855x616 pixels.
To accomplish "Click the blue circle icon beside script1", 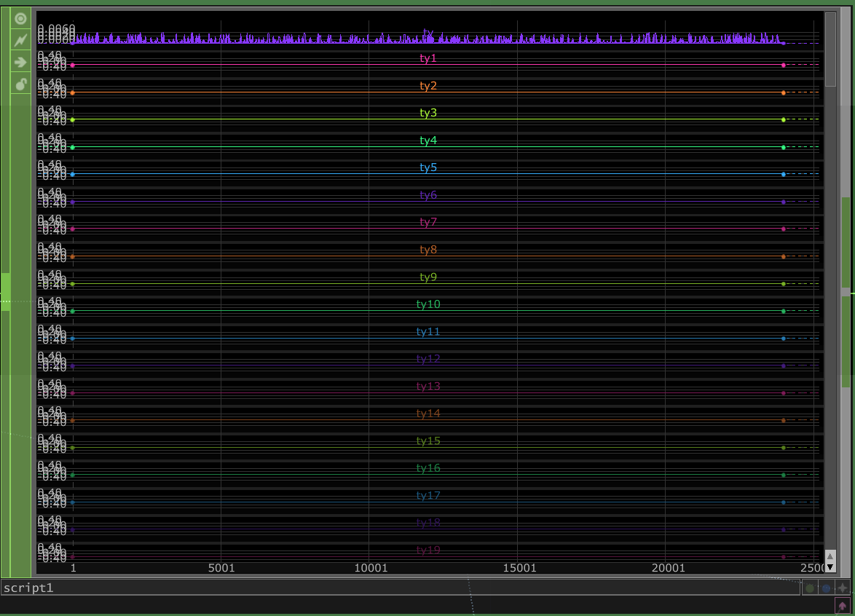I will tap(826, 588).
